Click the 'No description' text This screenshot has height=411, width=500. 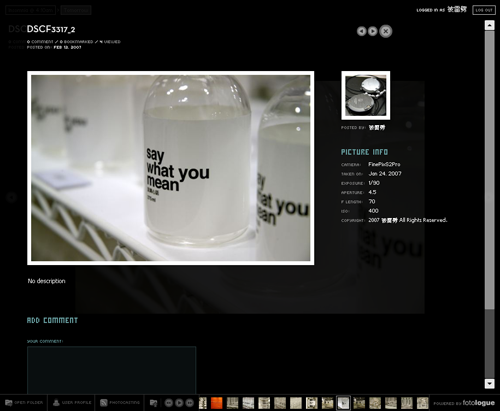(x=46, y=281)
